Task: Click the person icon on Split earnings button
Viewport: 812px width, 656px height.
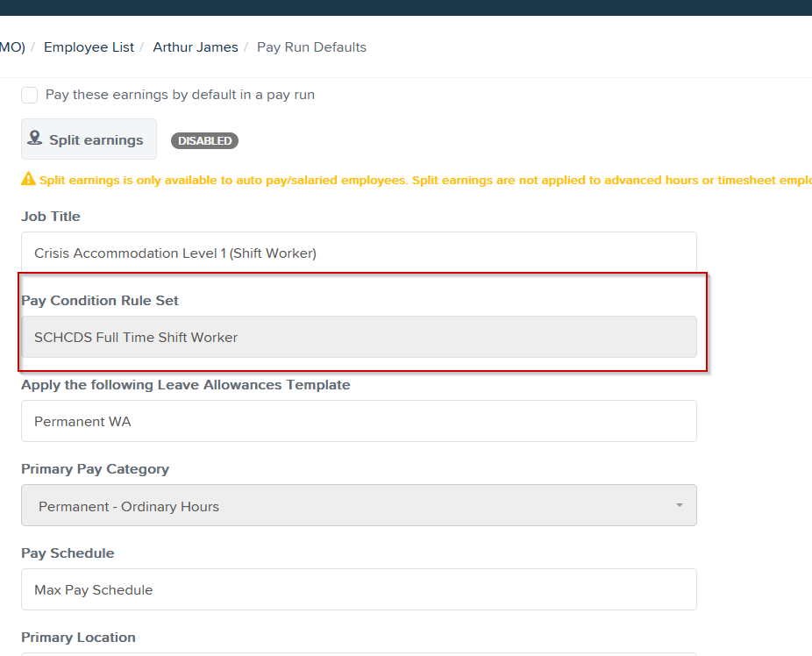Action: pyautogui.click(x=35, y=139)
